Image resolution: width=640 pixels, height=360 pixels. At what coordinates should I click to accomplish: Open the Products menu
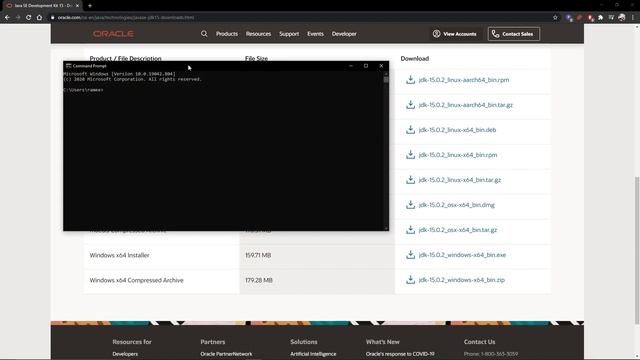pyautogui.click(x=227, y=34)
